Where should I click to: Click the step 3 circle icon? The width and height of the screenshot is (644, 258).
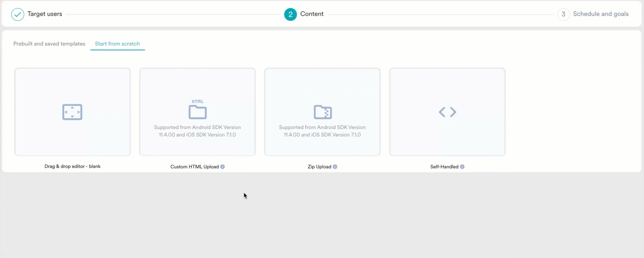click(x=563, y=14)
